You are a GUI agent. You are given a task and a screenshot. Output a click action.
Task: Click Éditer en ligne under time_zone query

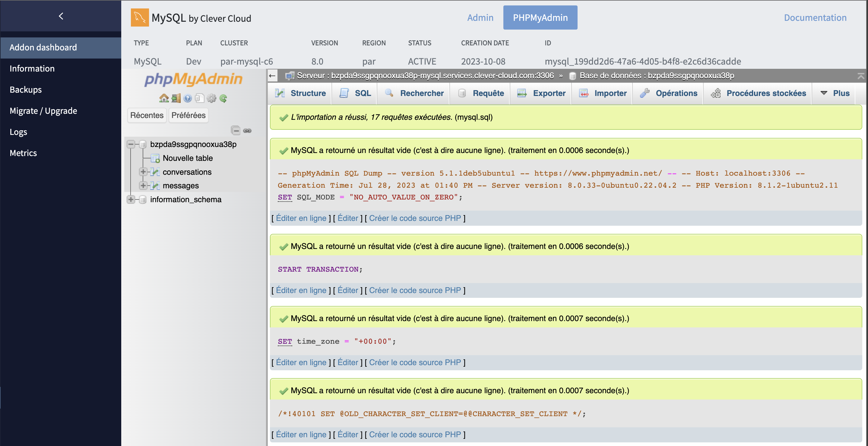pos(301,362)
